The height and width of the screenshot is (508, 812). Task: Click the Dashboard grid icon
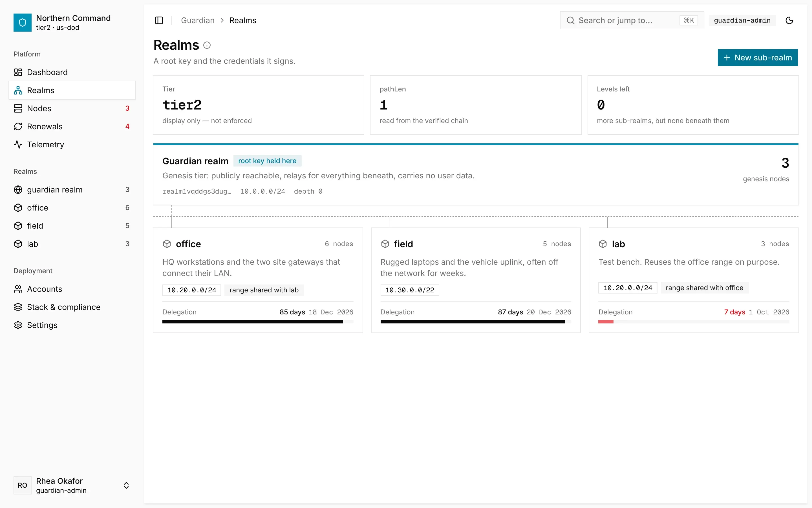[18, 72]
